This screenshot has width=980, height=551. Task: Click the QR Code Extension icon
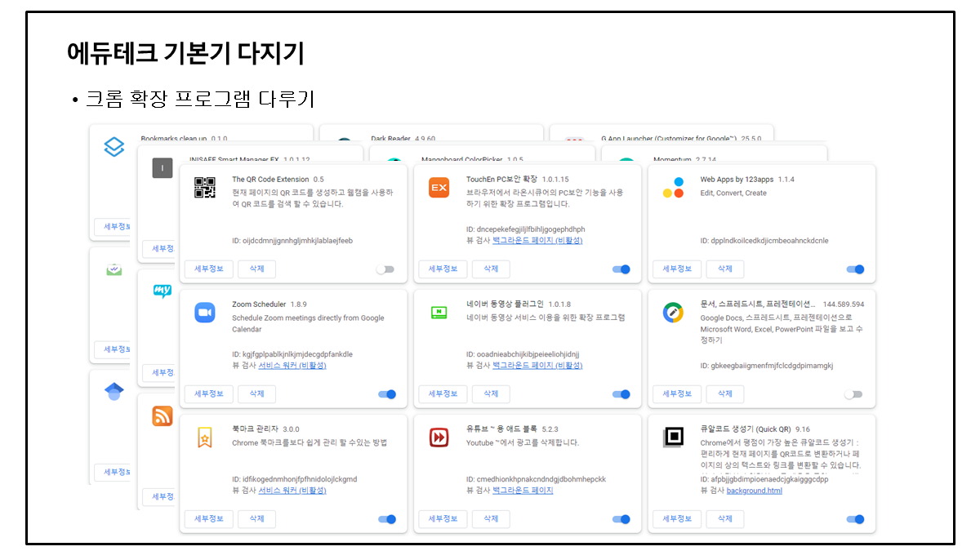tap(205, 188)
